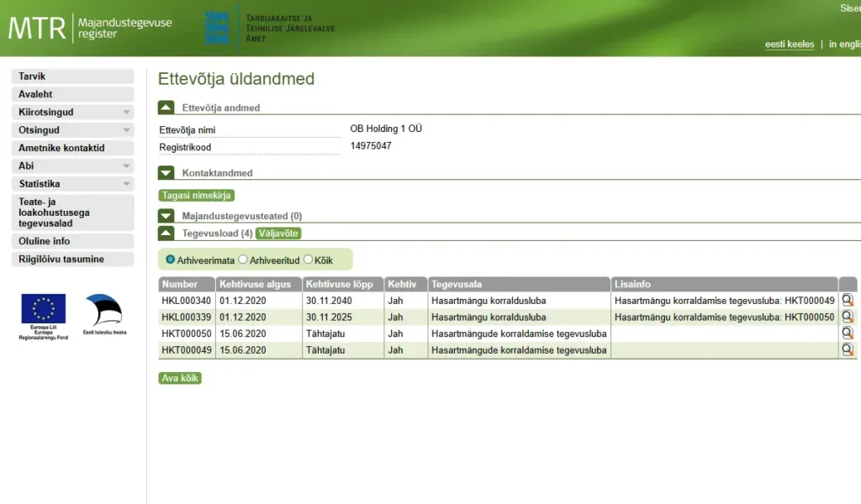The height and width of the screenshot is (504, 861).
Task: Select the Kõik radio button
Action: click(308, 260)
